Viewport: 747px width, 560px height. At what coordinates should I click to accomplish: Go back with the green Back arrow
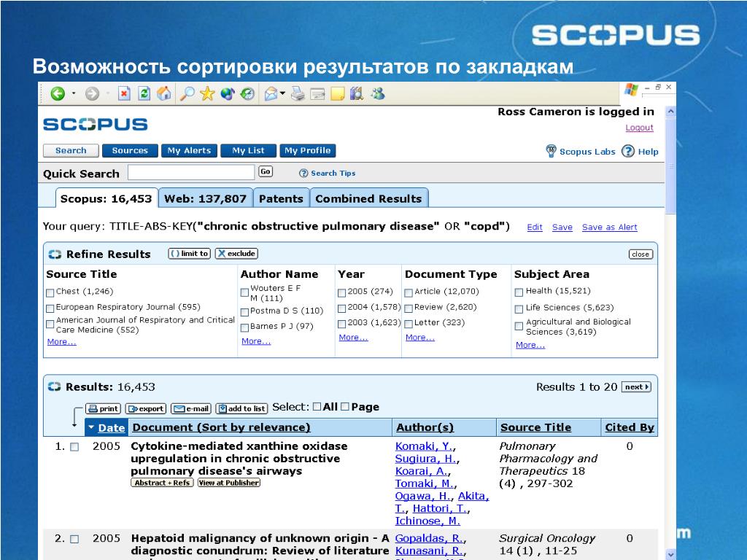click(x=58, y=94)
